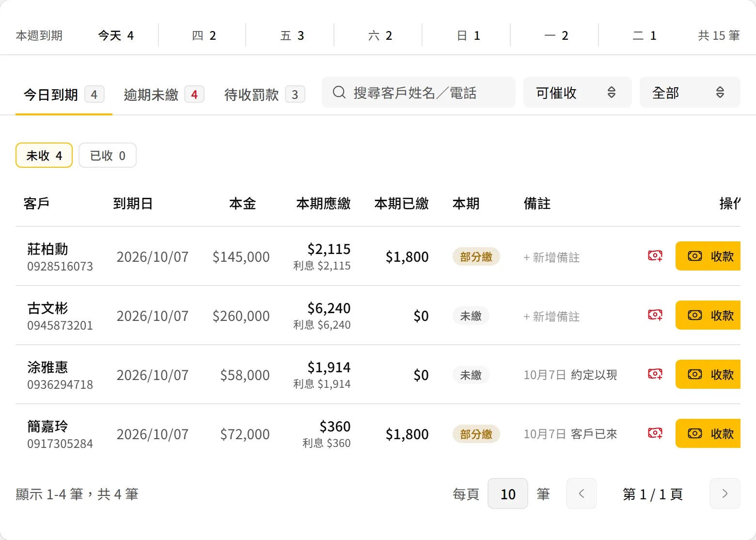756x540 pixels.
Task: Click 到期日 column header
Action: click(133, 203)
